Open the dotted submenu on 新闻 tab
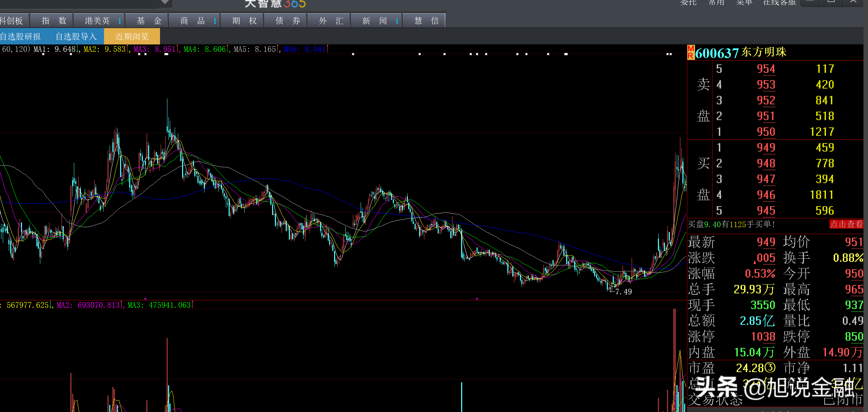Viewport: 868px width, 412px height. [397, 21]
